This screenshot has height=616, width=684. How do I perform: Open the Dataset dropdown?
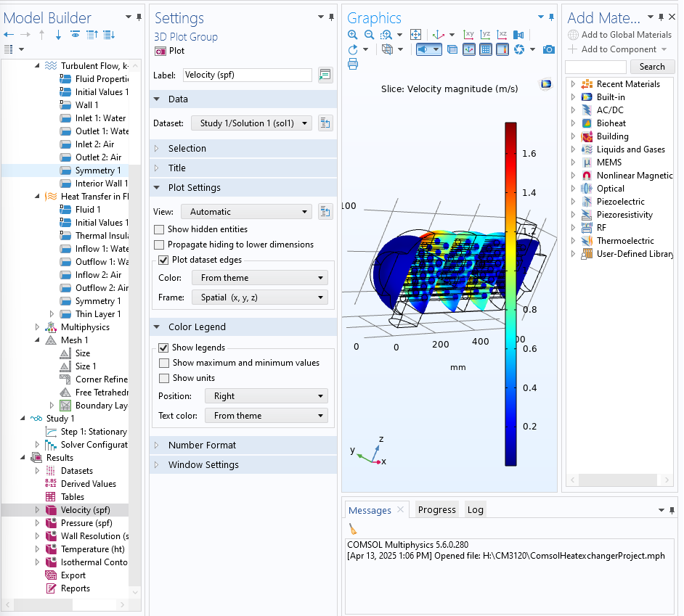tap(251, 123)
